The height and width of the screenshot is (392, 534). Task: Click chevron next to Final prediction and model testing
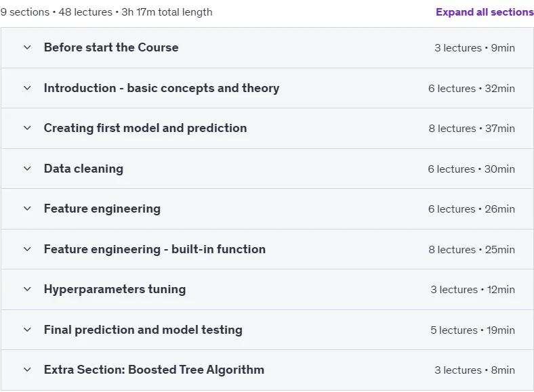27,330
